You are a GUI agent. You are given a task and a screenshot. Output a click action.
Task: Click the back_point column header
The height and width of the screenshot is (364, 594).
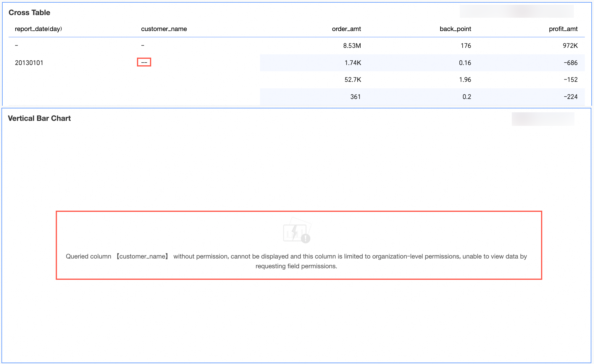[455, 29]
